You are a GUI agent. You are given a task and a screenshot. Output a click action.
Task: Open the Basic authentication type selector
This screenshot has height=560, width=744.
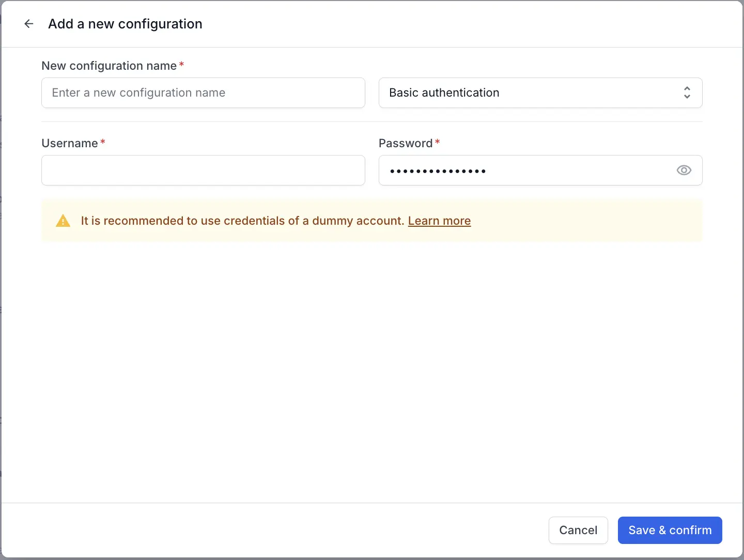[539, 93]
